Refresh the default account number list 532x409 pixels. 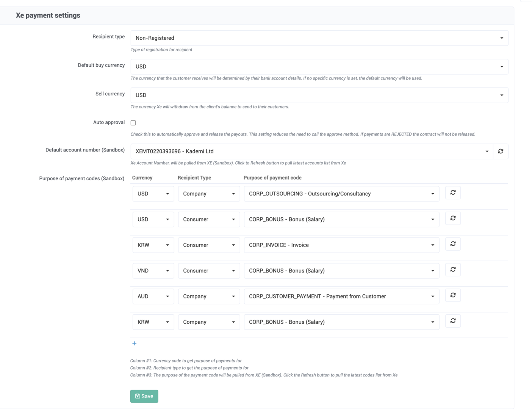pyautogui.click(x=501, y=151)
